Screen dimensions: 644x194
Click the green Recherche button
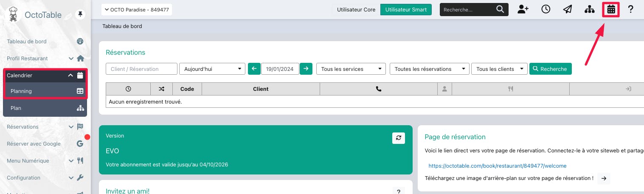pyautogui.click(x=550, y=69)
